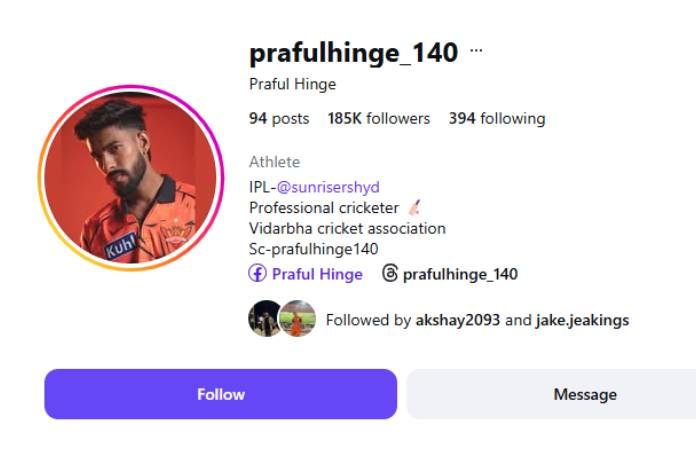
Task: Click the Sc-prafulhinge140 bio line
Action: pos(313,249)
